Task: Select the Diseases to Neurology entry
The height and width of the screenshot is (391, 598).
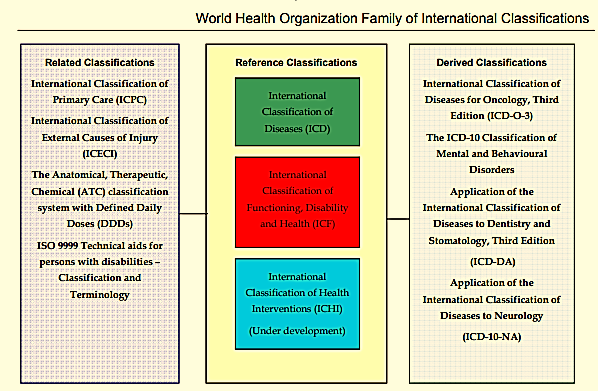Action: pyautogui.click(x=492, y=299)
